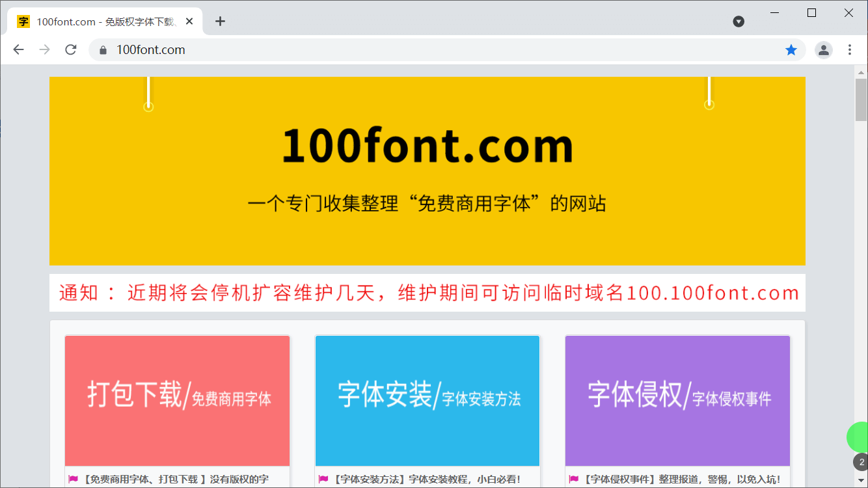Click the scrollbar up arrow
This screenshot has height=488, width=868.
[861, 71]
